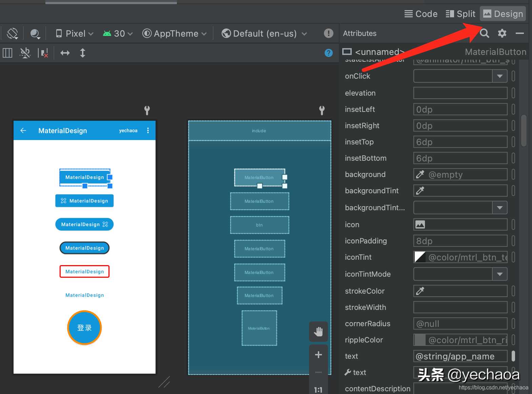
Task: Open the layout editor help icon
Action: tap(328, 53)
